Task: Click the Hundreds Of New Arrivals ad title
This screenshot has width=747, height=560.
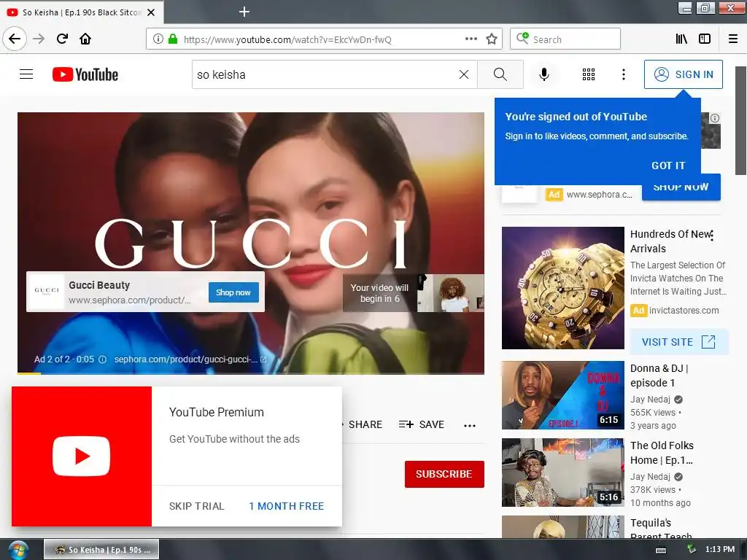Action: point(671,241)
